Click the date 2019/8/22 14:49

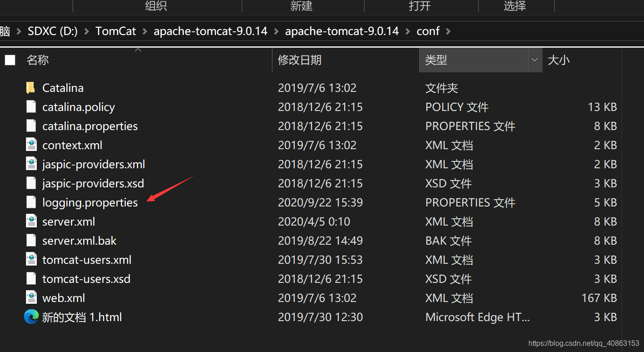click(321, 241)
